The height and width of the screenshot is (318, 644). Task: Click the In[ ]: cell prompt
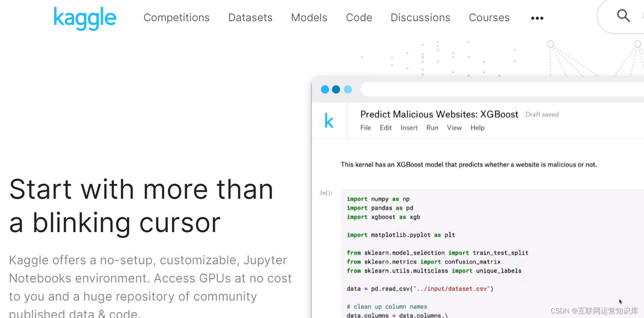[326, 193]
